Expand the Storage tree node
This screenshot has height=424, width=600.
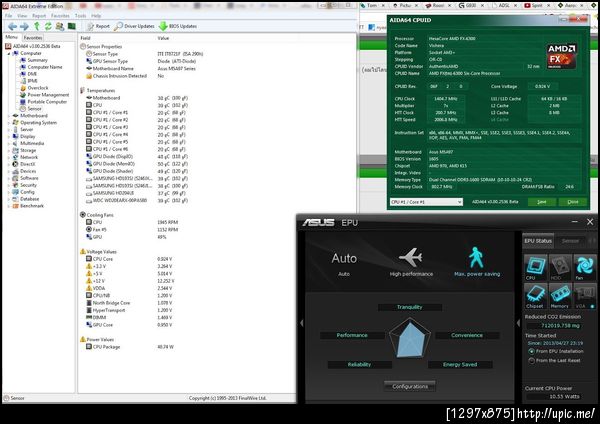coord(9,150)
